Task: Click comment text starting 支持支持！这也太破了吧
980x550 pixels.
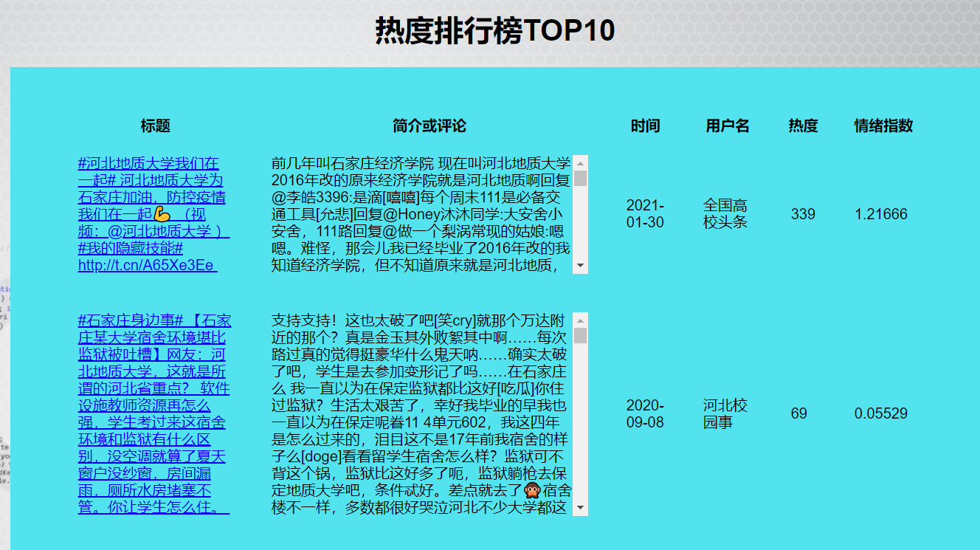Action: (x=421, y=413)
